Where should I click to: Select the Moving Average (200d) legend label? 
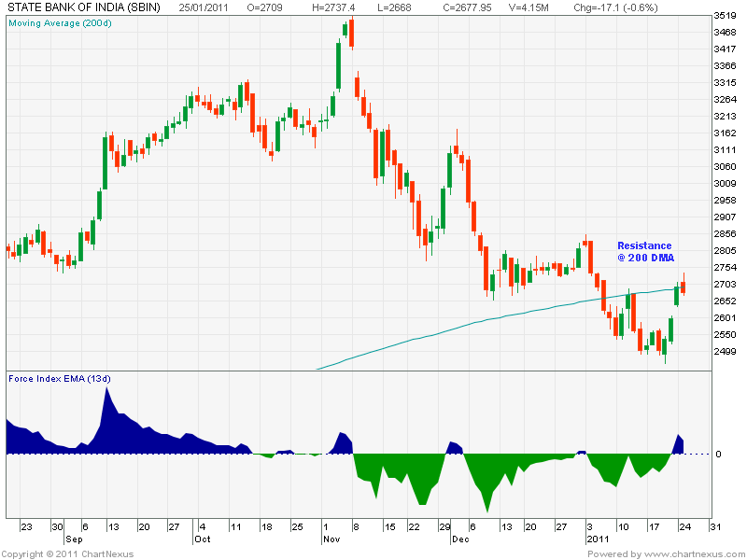point(60,22)
